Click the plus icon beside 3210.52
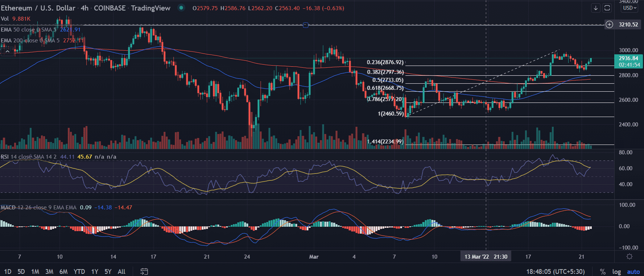The width and height of the screenshot is (644, 276). (609, 25)
